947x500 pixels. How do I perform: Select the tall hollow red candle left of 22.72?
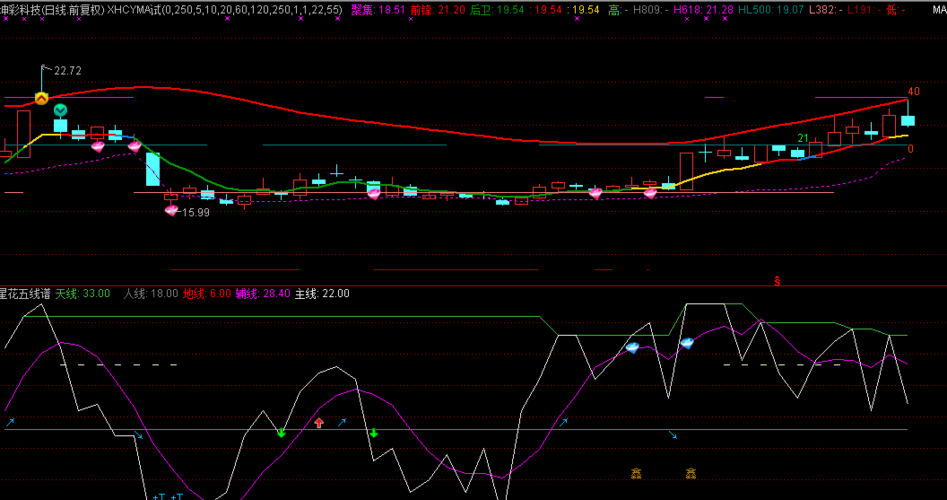click(24, 134)
